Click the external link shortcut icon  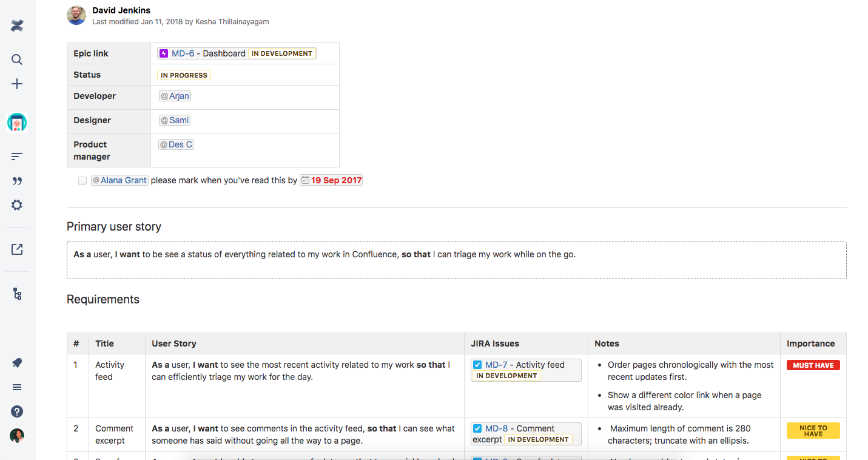(x=16, y=249)
